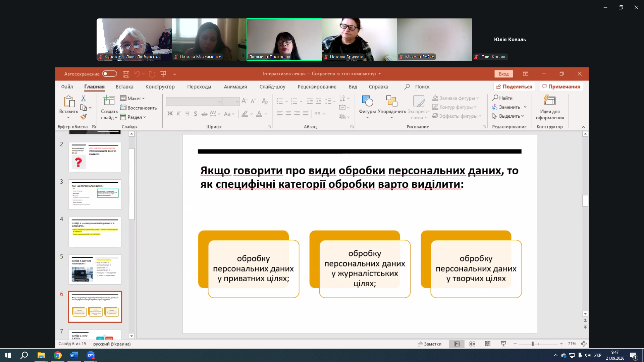
Task: Expand the Раздел section dropdown
Action: [x=133, y=117]
